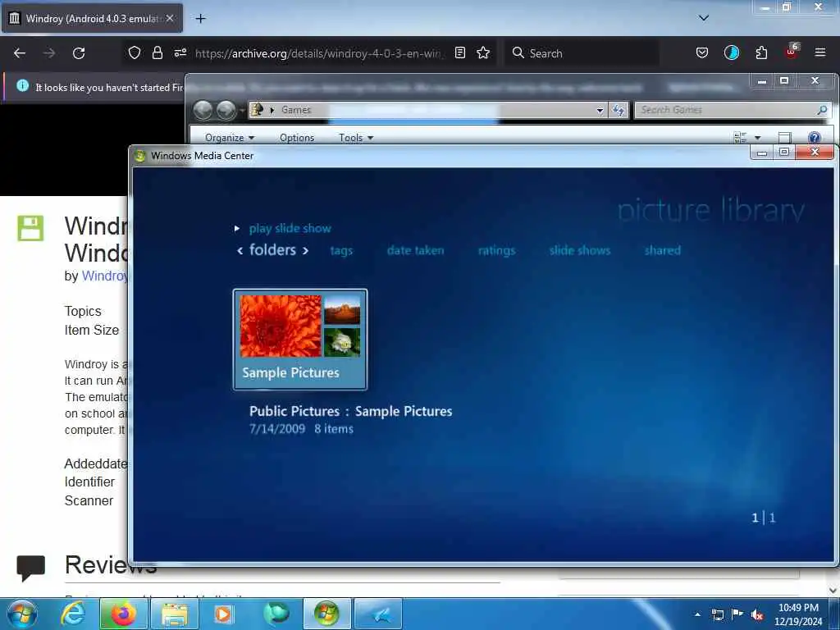Switch to the ratings category

[x=496, y=250]
